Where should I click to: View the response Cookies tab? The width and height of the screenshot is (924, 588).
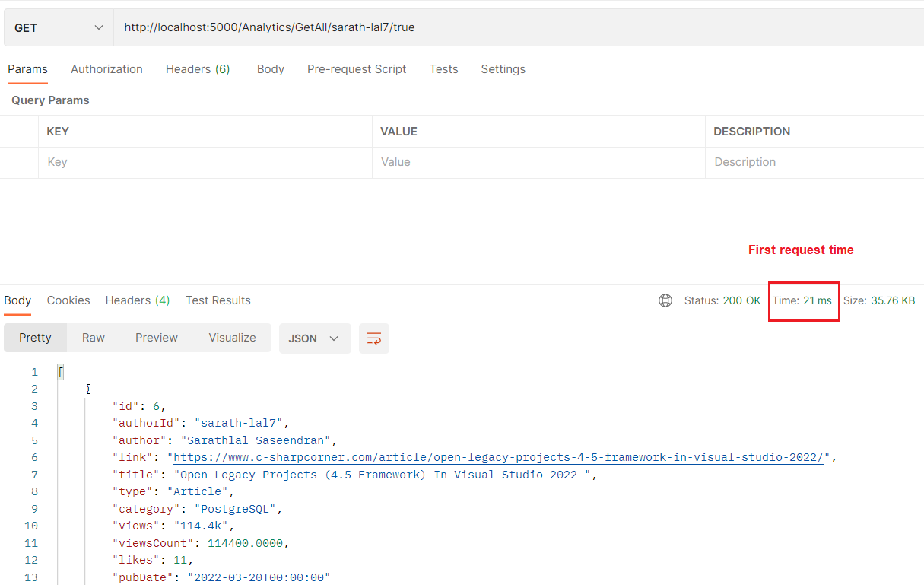68,300
